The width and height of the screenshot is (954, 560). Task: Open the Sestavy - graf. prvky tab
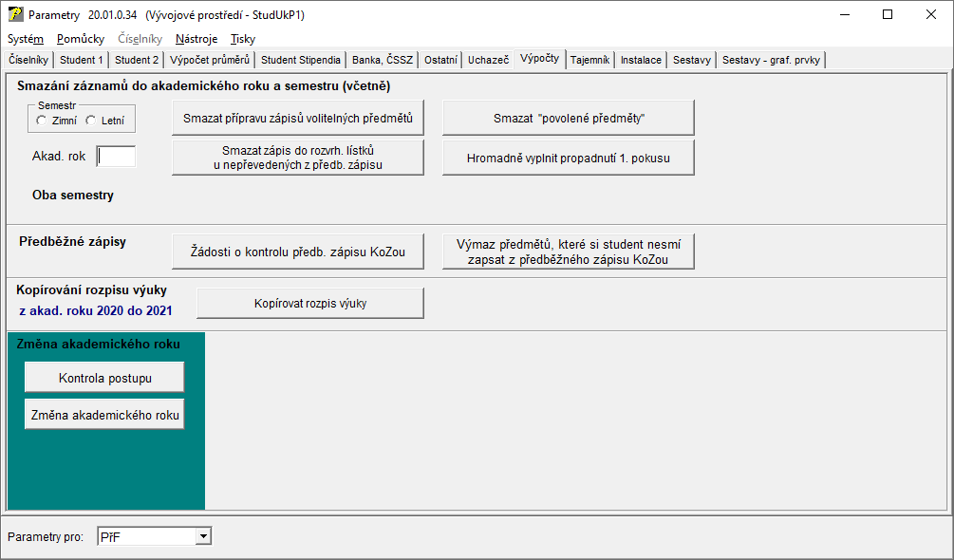pyautogui.click(x=771, y=60)
